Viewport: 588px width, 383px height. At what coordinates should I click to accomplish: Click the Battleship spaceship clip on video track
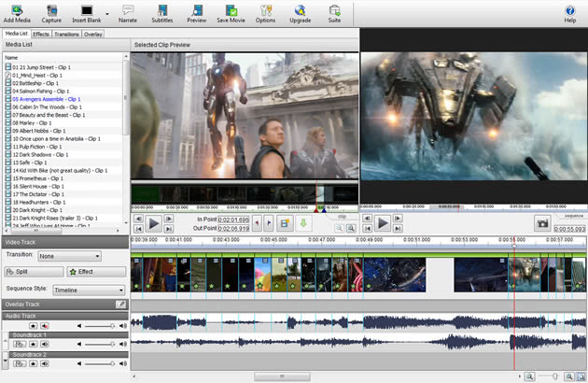tap(525, 275)
